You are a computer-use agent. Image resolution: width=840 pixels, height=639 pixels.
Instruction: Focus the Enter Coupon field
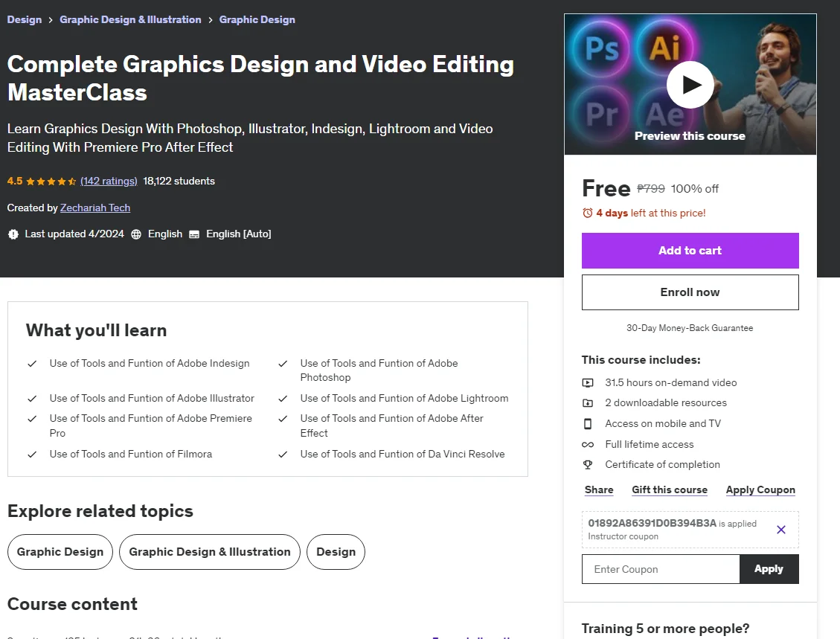pyautogui.click(x=661, y=569)
